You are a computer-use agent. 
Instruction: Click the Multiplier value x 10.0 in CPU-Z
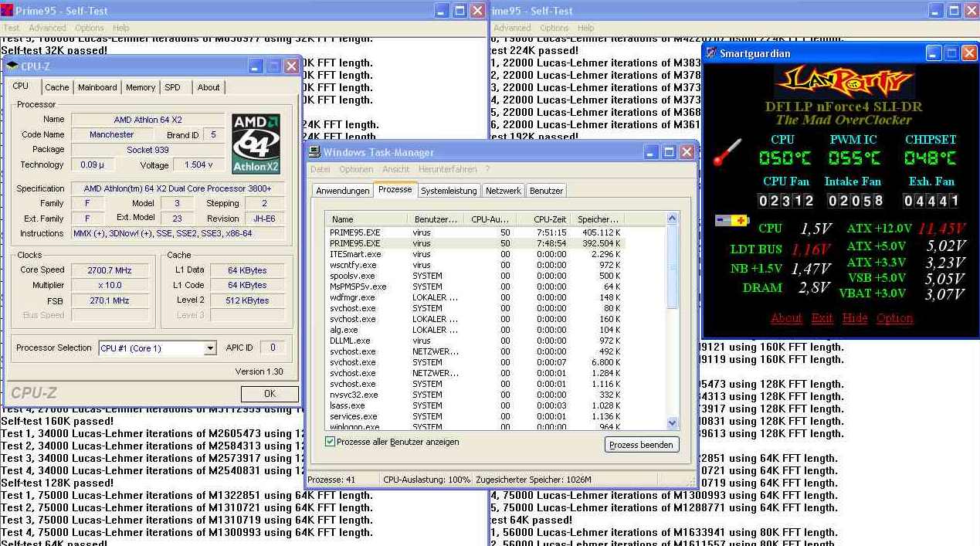point(111,285)
